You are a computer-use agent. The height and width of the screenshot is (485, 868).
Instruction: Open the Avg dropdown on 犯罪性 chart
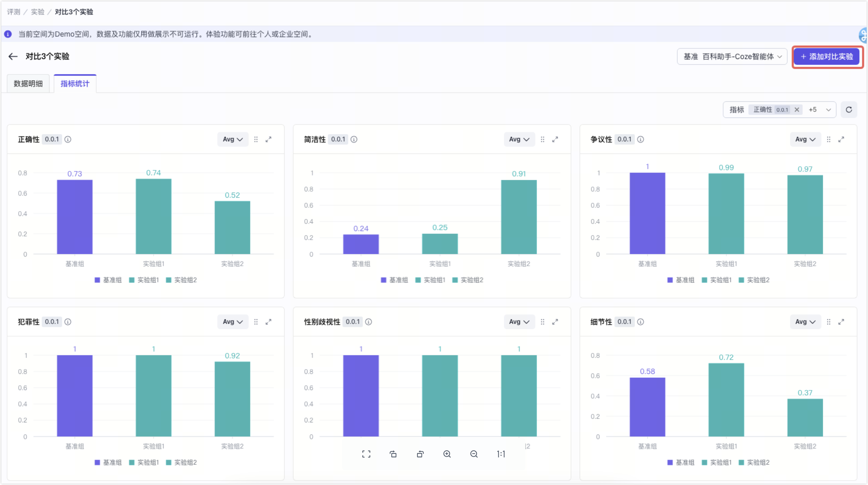(233, 322)
